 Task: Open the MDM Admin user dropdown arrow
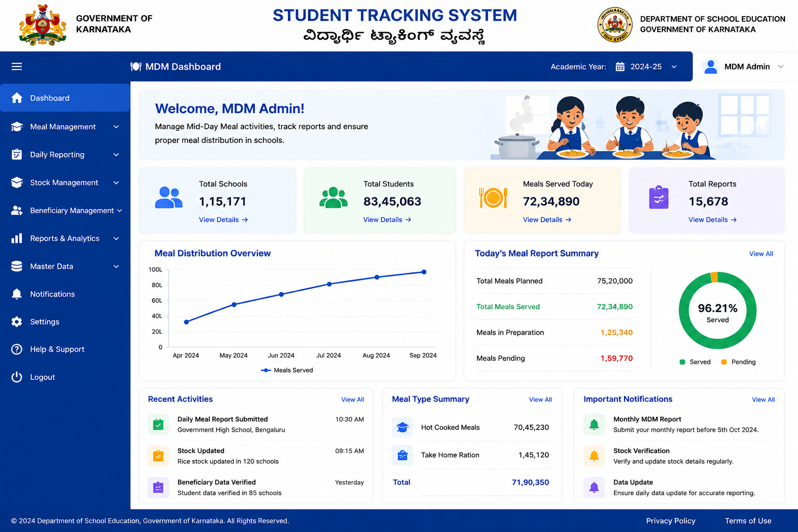[x=781, y=66]
